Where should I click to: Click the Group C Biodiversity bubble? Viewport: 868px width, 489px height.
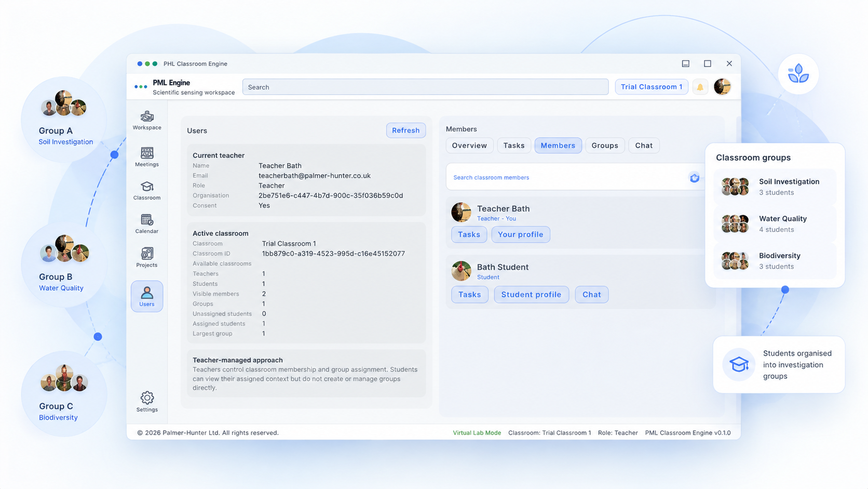pos(64,394)
